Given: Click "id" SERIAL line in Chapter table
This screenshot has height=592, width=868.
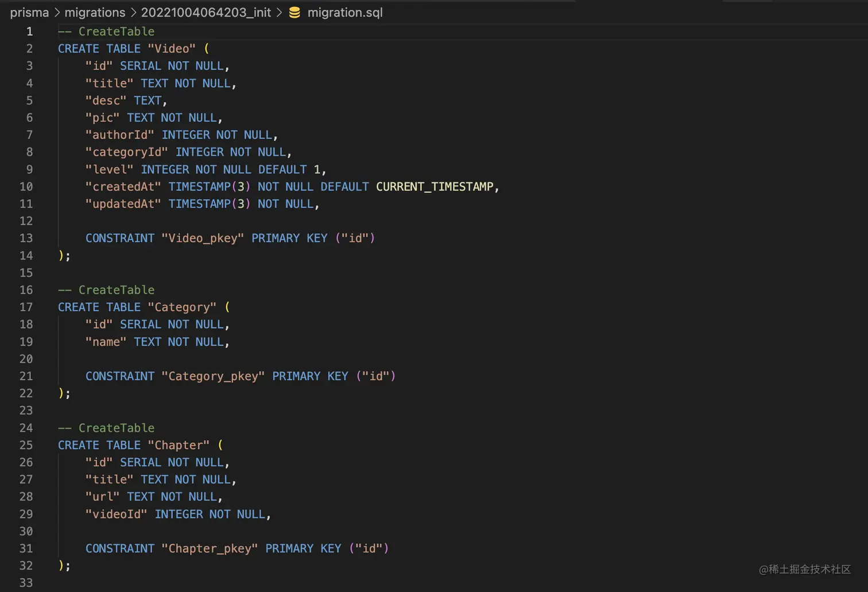Looking at the screenshot, I should 157,462.
